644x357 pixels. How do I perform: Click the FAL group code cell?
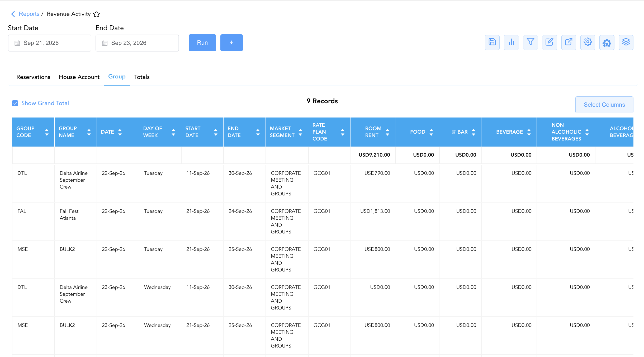(x=22, y=211)
